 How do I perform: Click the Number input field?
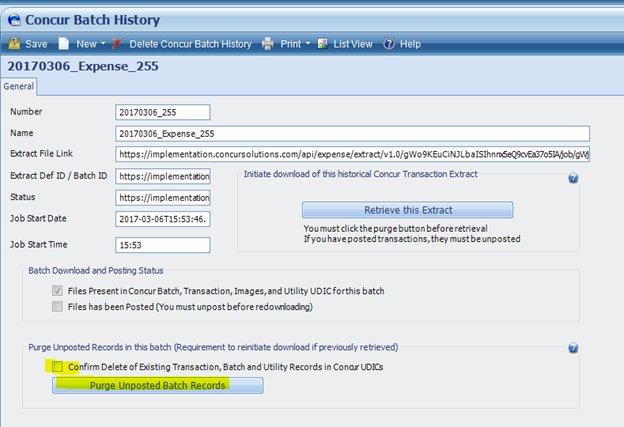click(163, 112)
